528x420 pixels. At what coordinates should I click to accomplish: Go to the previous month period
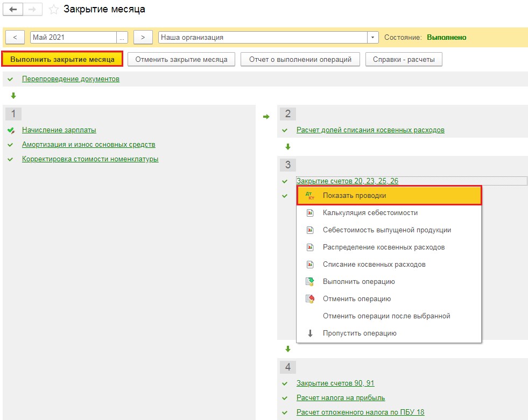pyautogui.click(x=15, y=38)
